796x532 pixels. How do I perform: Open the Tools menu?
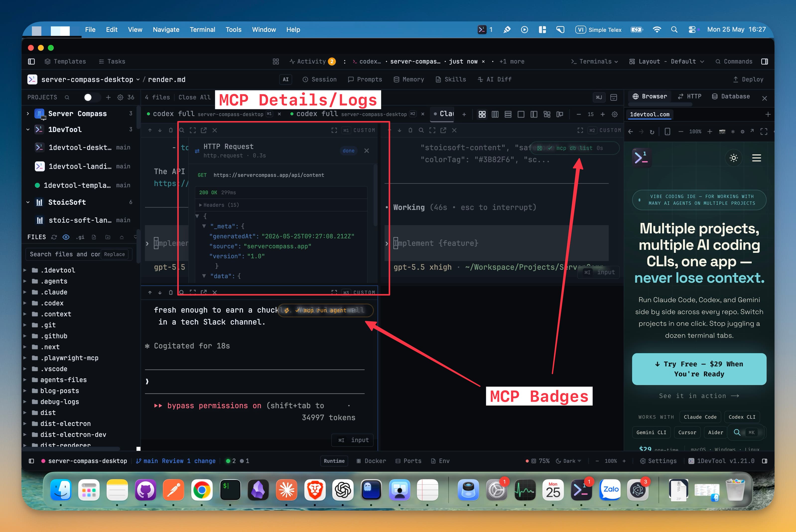pyautogui.click(x=233, y=30)
